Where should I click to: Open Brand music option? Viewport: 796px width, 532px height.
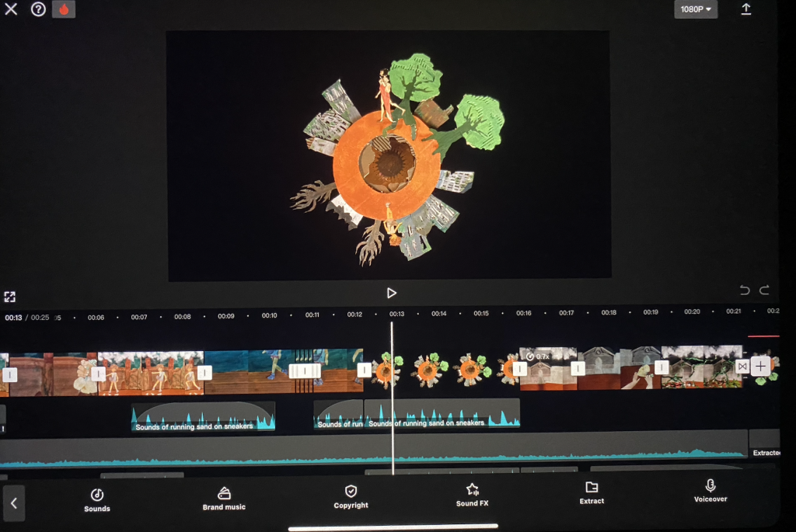coord(224,499)
